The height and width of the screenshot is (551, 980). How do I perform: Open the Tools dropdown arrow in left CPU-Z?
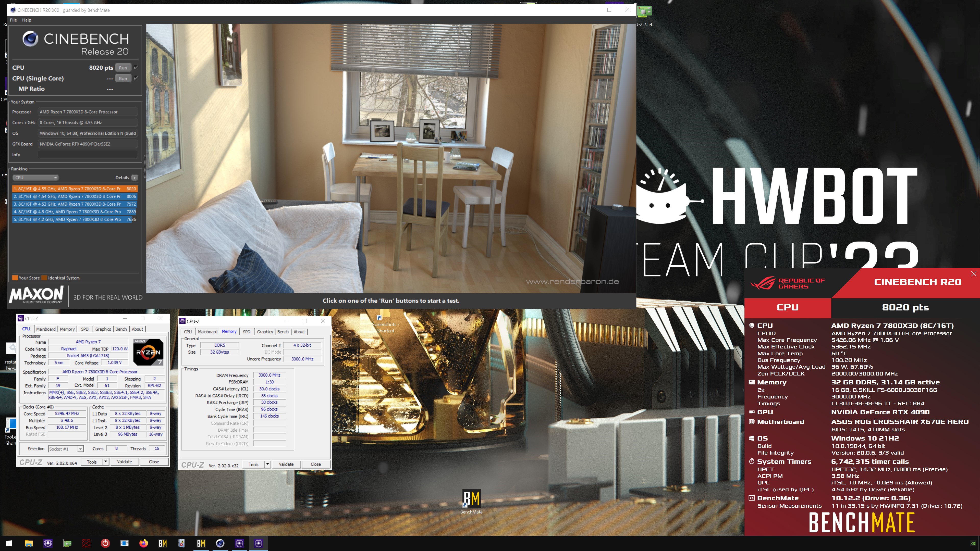click(106, 462)
